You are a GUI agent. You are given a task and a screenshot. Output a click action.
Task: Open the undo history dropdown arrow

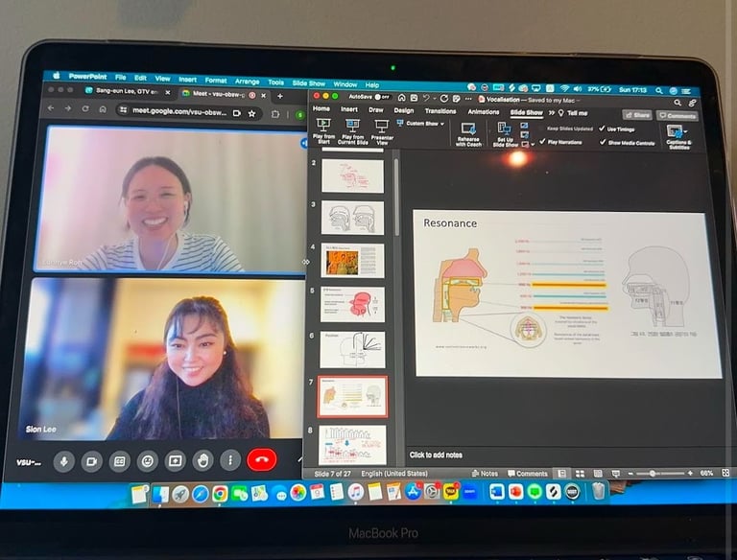pos(434,99)
